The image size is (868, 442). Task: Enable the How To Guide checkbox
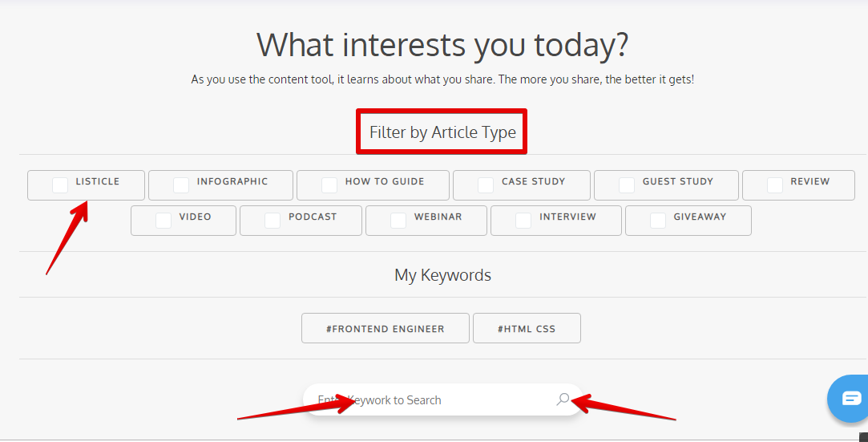[x=329, y=185]
